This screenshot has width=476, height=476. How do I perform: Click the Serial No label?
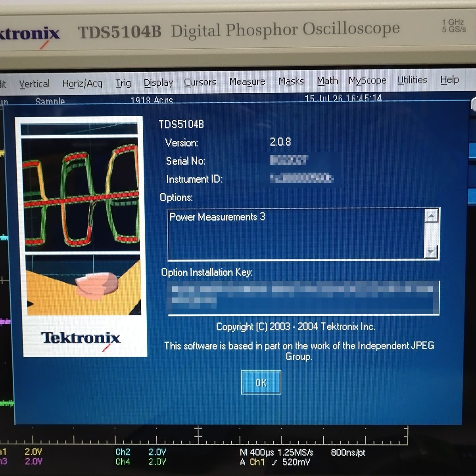coord(186,161)
